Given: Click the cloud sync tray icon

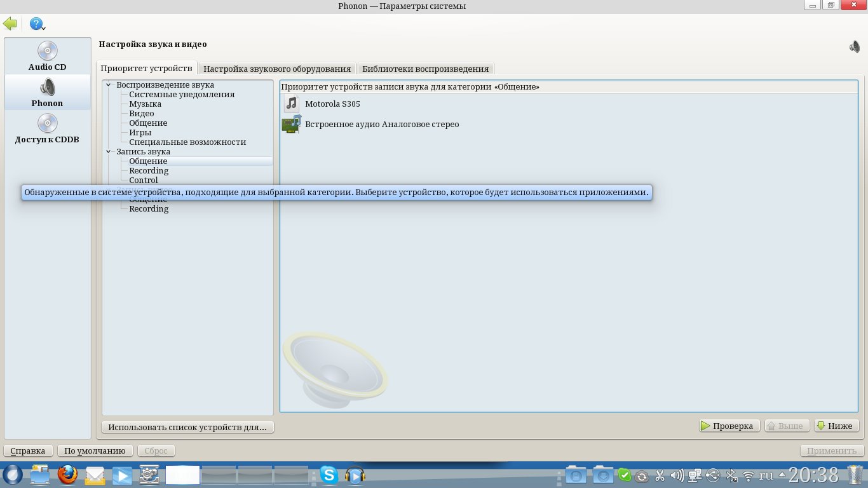Looking at the screenshot, I should tap(642, 476).
